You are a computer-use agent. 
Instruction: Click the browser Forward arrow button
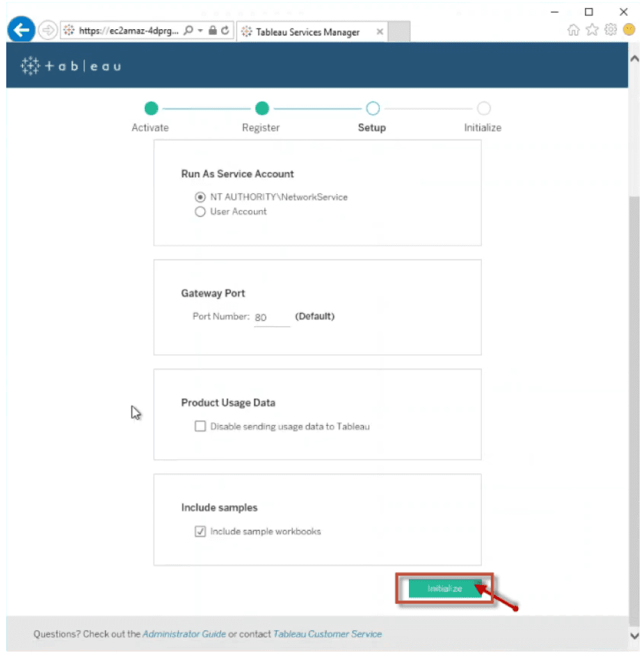[47, 31]
